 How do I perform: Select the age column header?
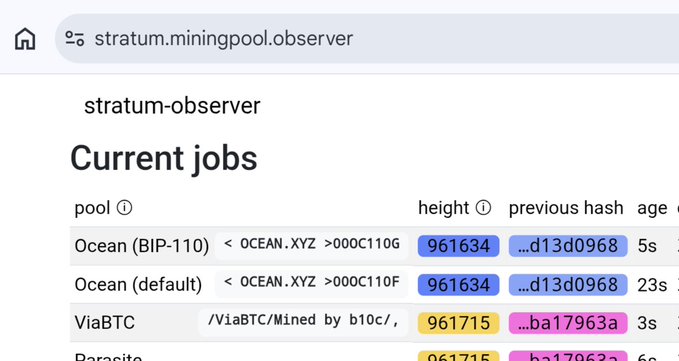(x=652, y=209)
